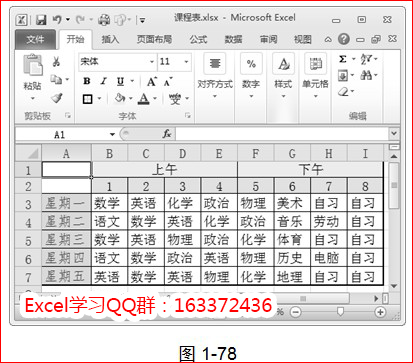Open the underline style dropdown arrow

(132, 81)
